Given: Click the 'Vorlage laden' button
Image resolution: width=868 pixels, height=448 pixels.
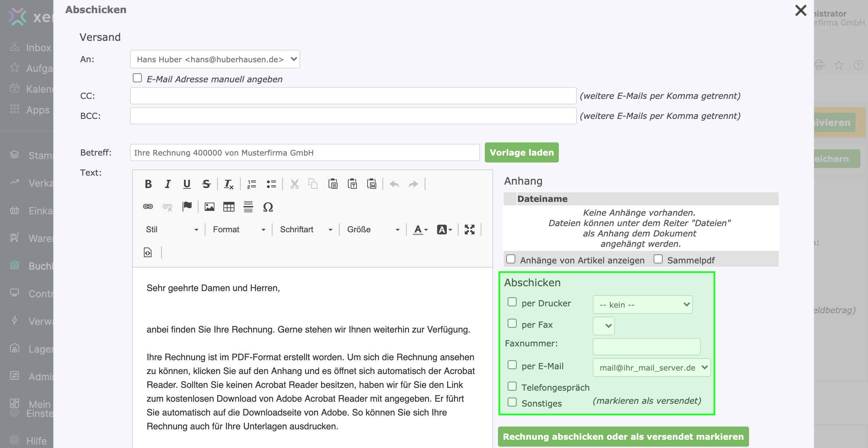Looking at the screenshot, I should coord(521,152).
